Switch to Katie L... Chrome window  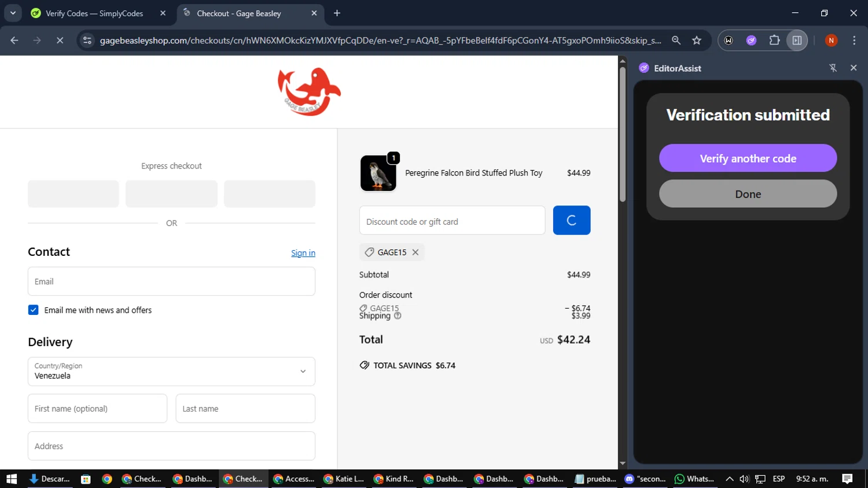tap(344, 479)
